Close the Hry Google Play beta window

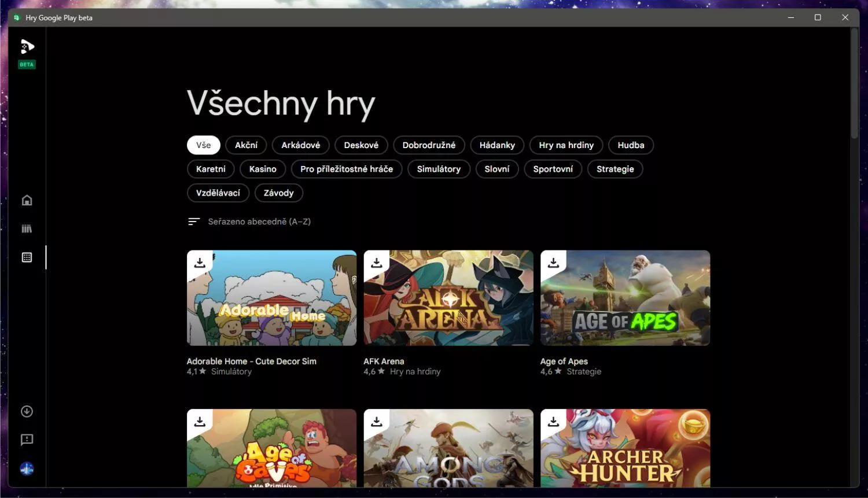click(x=845, y=17)
